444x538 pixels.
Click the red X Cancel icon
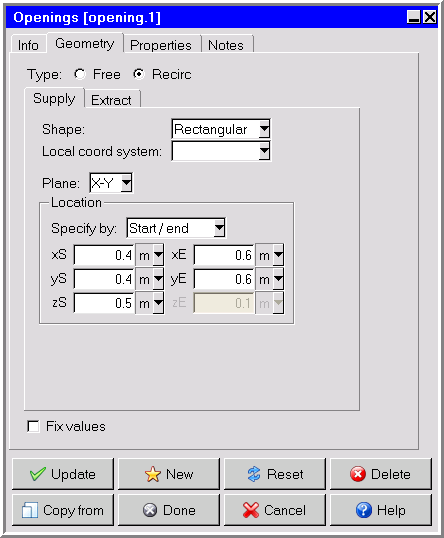tap(251, 510)
